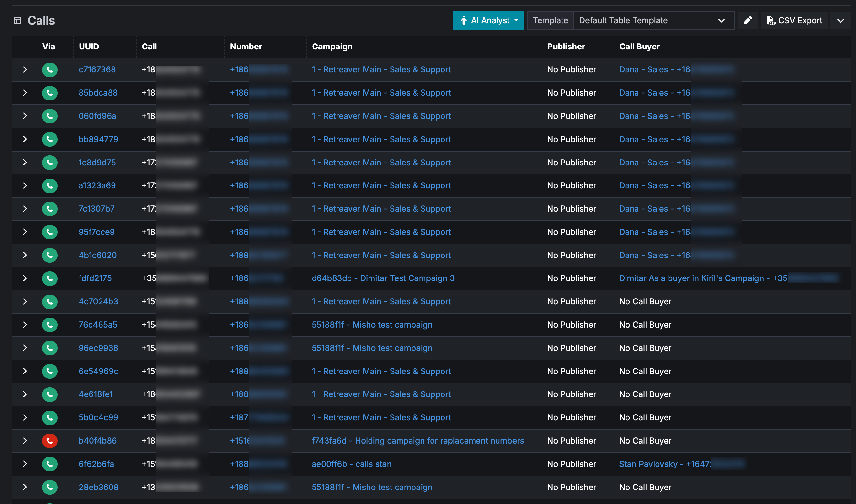Expand the call row for UUID 85bdca88
The height and width of the screenshot is (504, 856).
coord(25,93)
